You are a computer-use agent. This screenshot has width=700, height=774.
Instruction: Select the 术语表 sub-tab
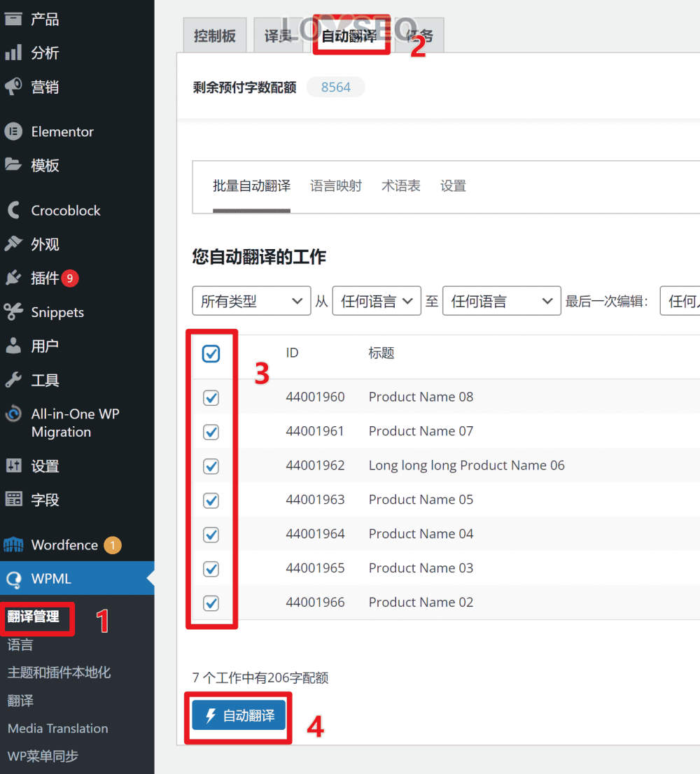pyautogui.click(x=401, y=186)
